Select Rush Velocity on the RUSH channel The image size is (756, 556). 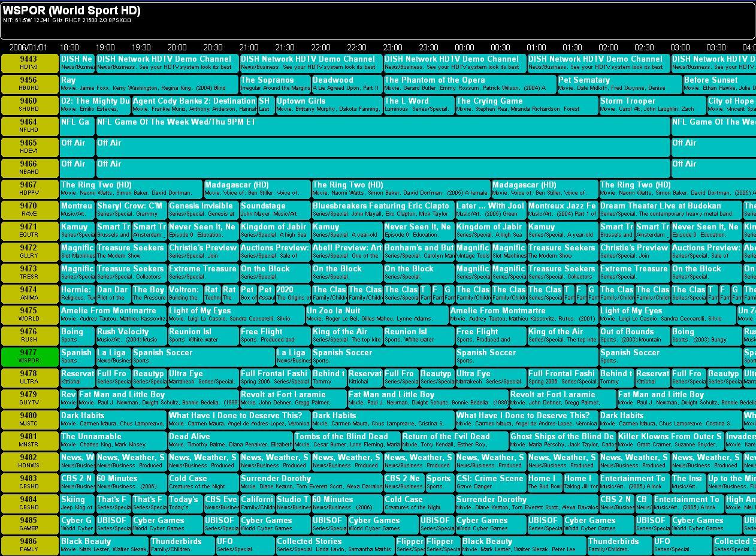pos(131,336)
